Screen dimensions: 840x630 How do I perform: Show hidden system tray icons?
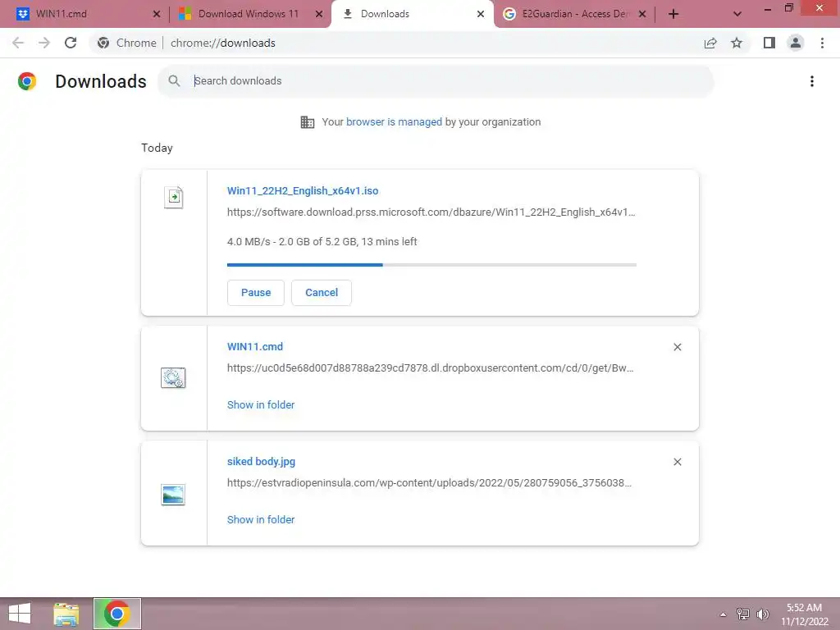point(724,614)
